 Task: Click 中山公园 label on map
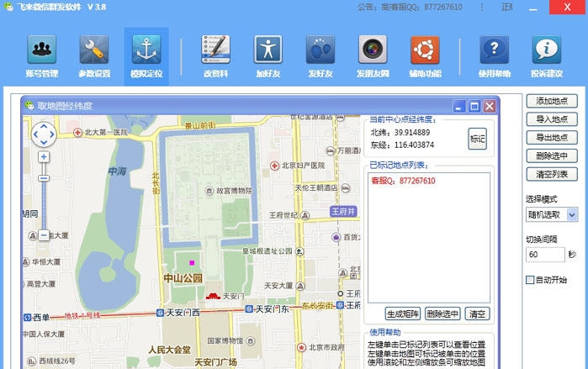[183, 278]
